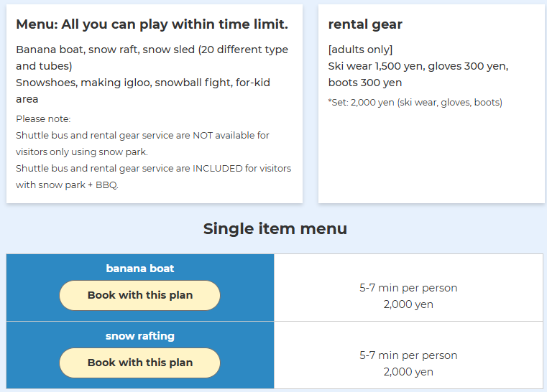
Task: Click Book with this plan under snow rafting
Action: tap(139, 363)
